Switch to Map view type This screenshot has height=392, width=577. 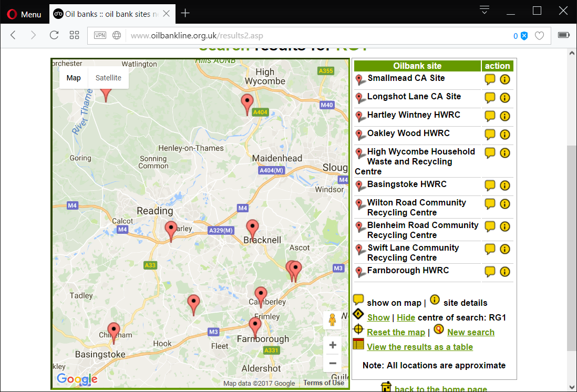pyautogui.click(x=74, y=78)
